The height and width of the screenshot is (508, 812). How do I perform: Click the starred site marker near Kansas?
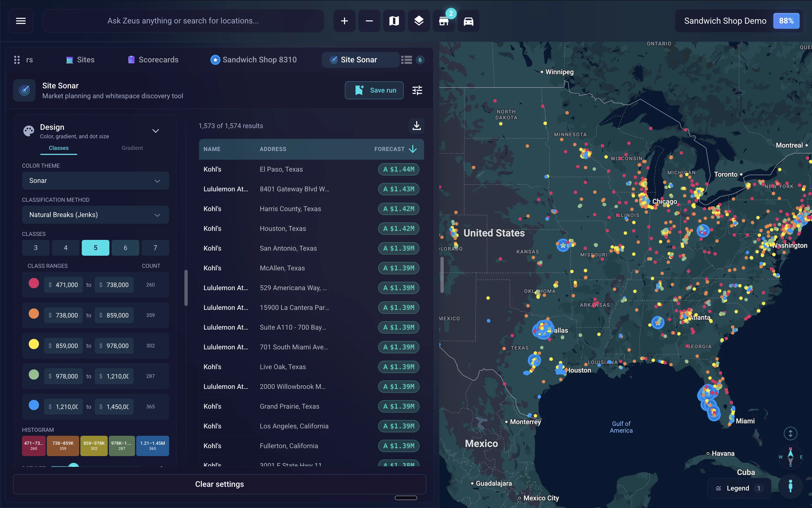click(x=563, y=245)
